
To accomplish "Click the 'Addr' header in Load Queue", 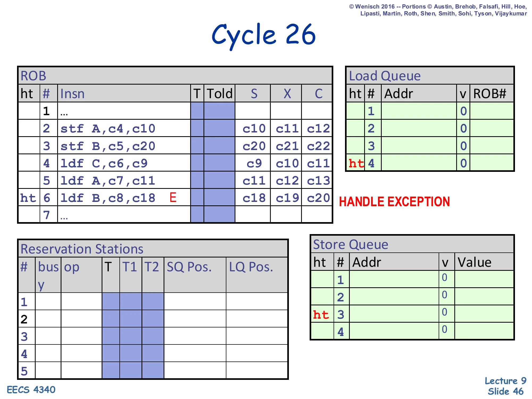I will (x=398, y=94).
